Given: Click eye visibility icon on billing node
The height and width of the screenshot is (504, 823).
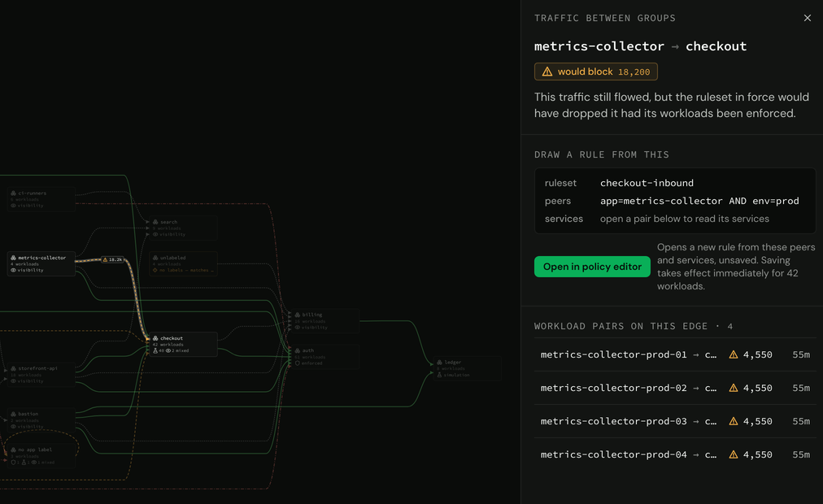Looking at the screenshot, I should coord(298,328).
